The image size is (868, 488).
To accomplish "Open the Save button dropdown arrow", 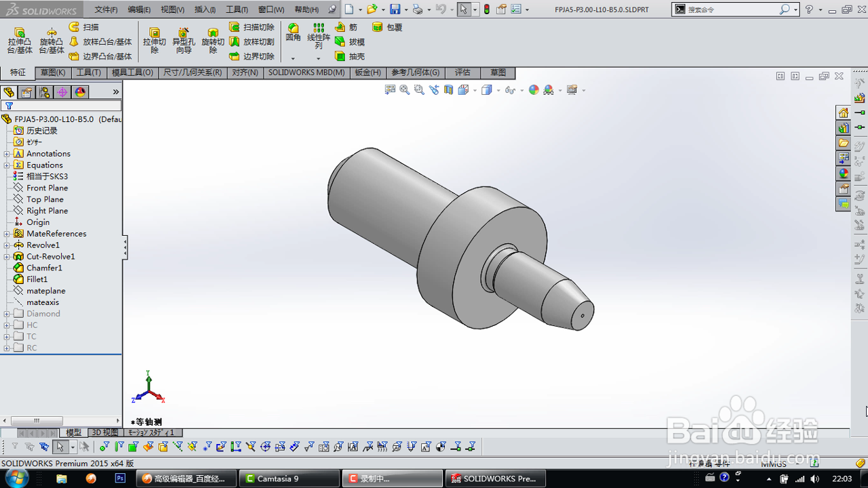I will pos(406,10).
